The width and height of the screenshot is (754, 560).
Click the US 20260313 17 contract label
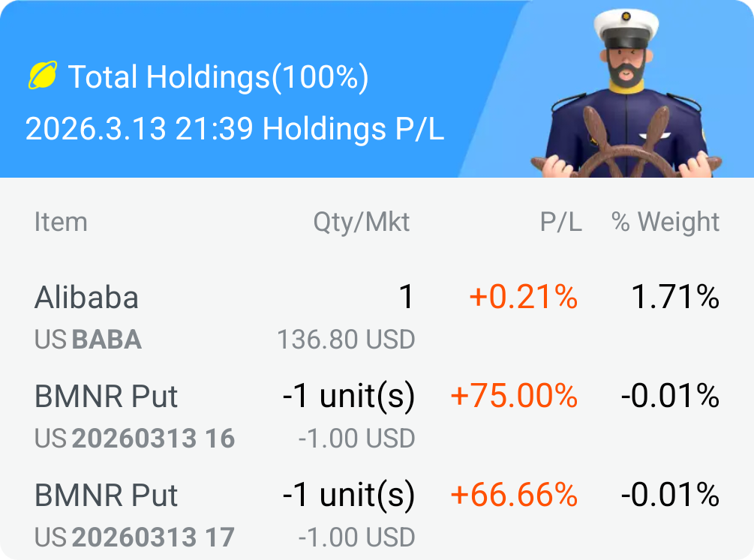[135, 538]
